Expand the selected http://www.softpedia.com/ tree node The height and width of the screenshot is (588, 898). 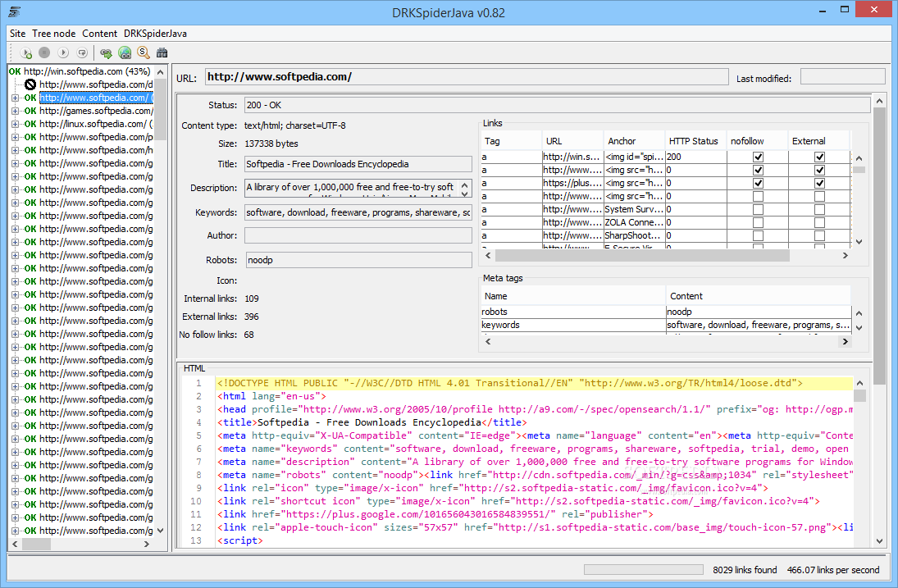coord(15,98)
